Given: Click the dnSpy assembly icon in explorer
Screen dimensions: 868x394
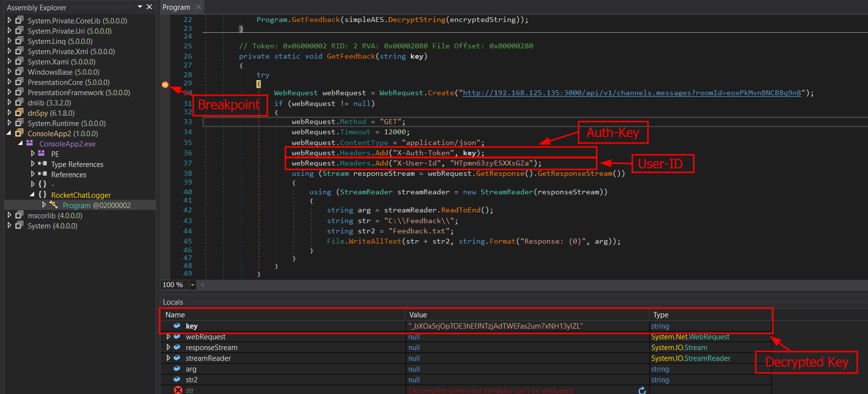Looking at the screenshot, I should (x=19, y=113).
